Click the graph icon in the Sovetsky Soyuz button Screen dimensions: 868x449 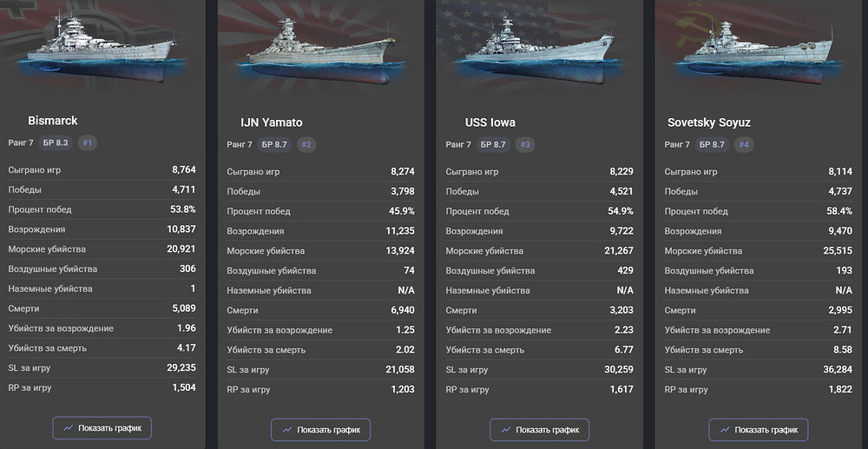[725, 430]
